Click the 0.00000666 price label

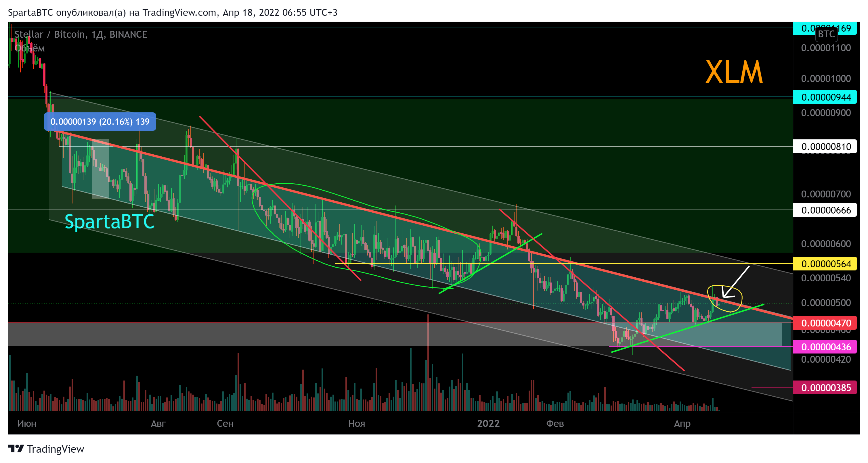pos(825,210)
